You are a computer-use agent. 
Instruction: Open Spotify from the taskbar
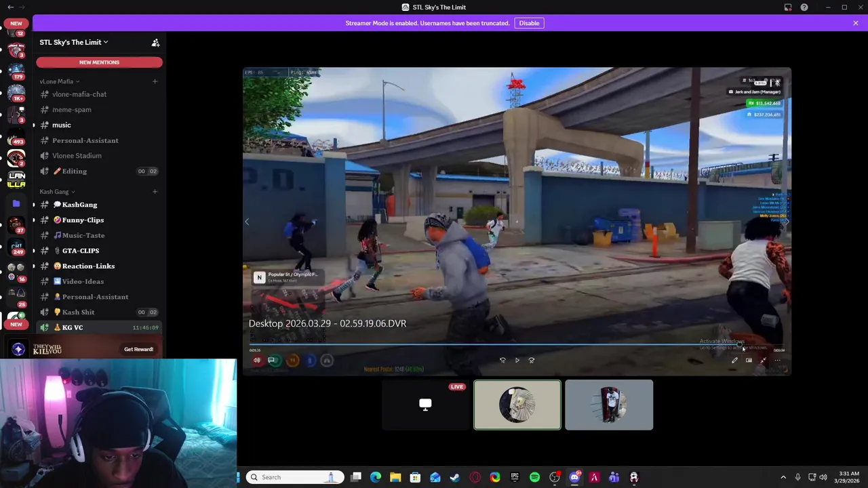point(534,477)
